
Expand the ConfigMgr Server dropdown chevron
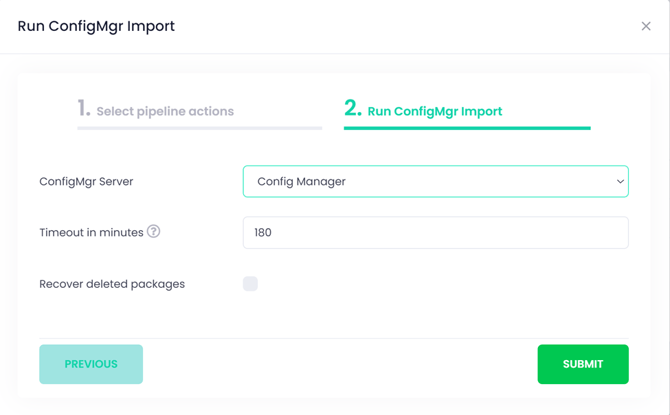(620, 181)
